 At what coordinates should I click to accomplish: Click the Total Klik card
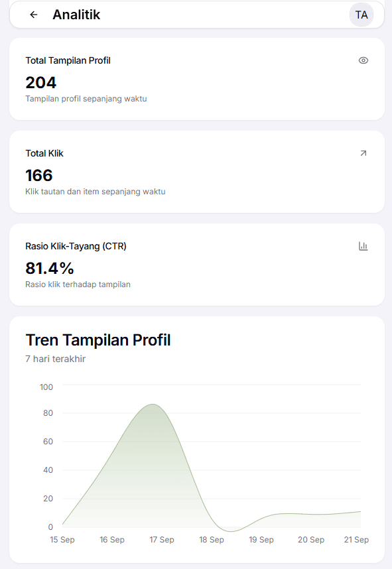(x=196, y=171)
